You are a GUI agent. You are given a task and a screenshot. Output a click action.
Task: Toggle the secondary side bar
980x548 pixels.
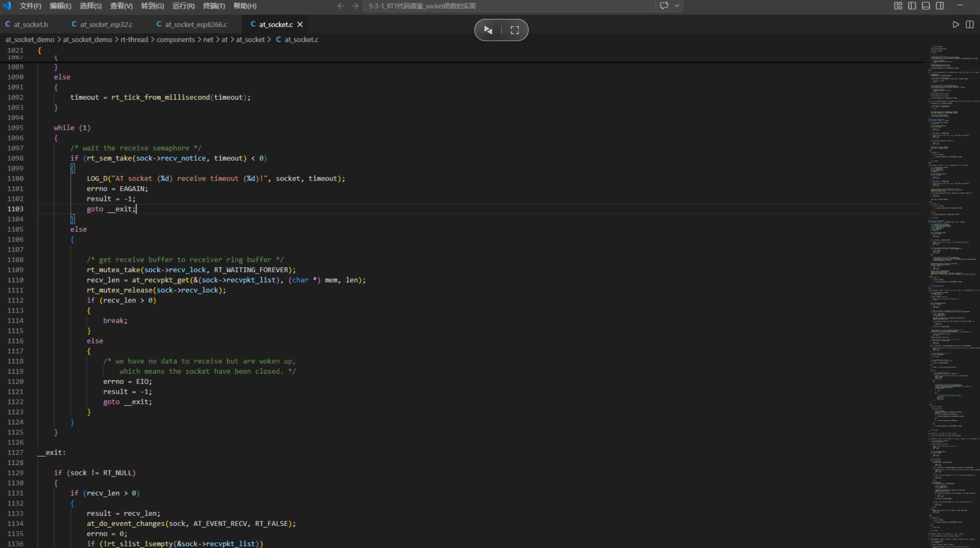[x=940, y=6]
